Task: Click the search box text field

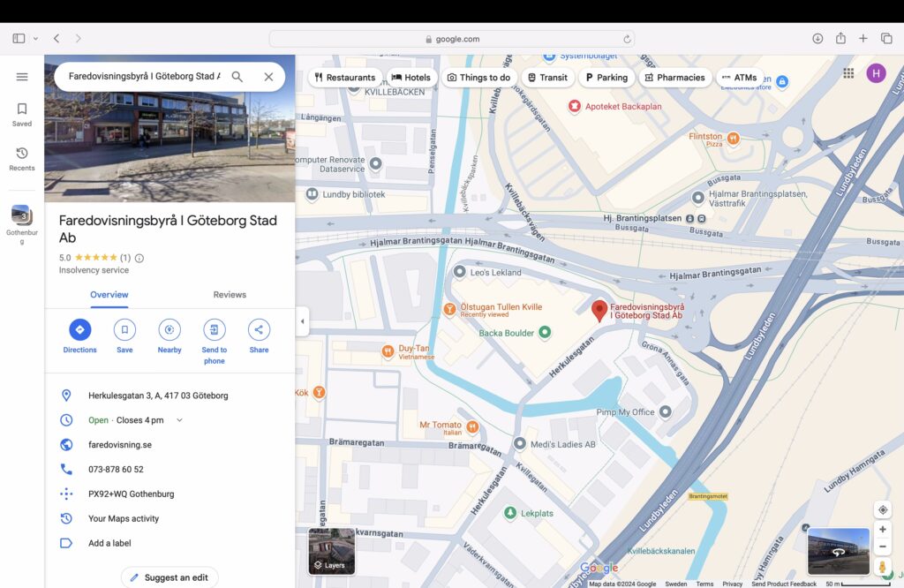Action: (144, 76)
